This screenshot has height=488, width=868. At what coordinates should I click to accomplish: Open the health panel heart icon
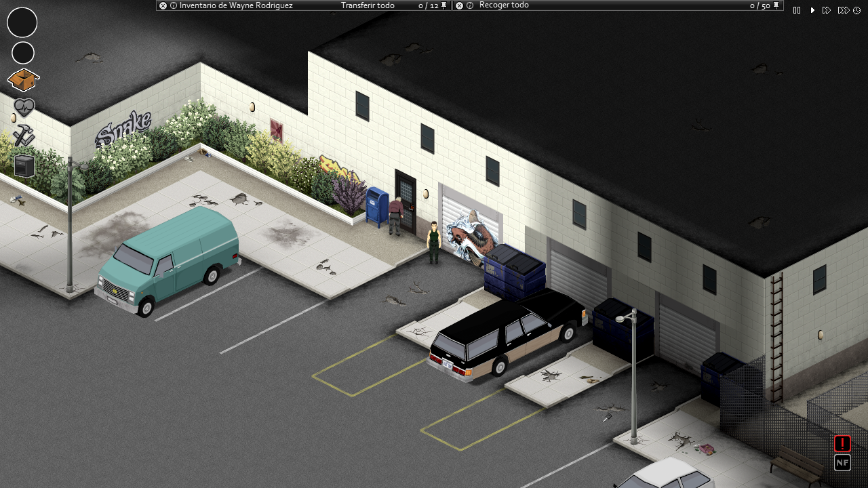pos(24,106)
